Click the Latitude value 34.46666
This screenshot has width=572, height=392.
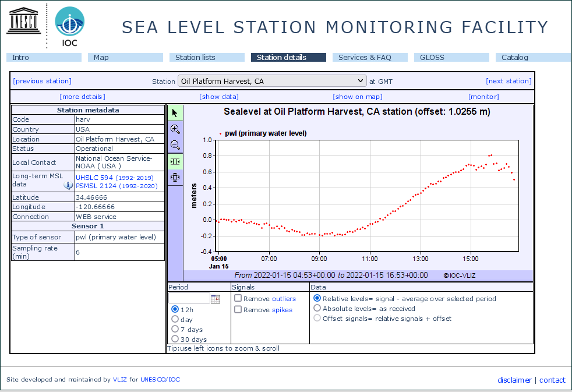91,197
